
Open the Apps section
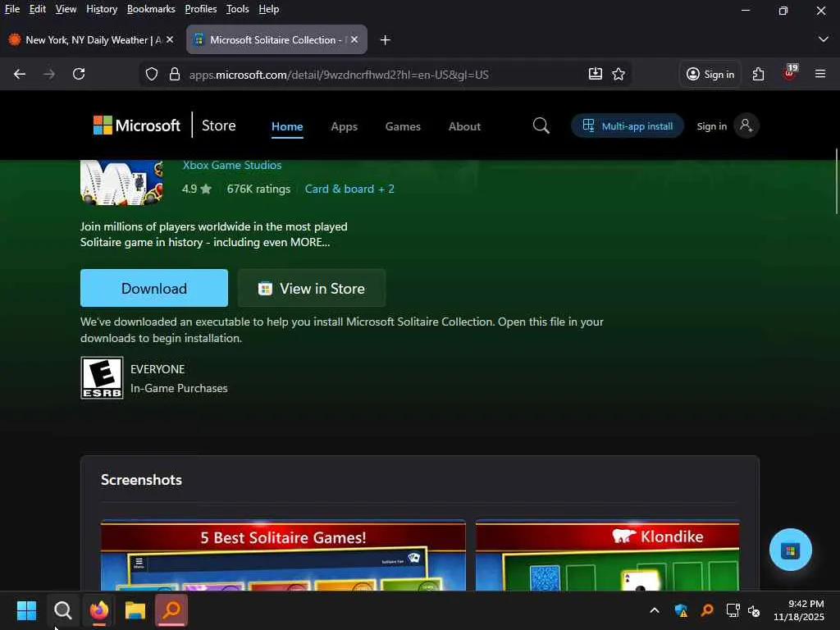point(344,126)
